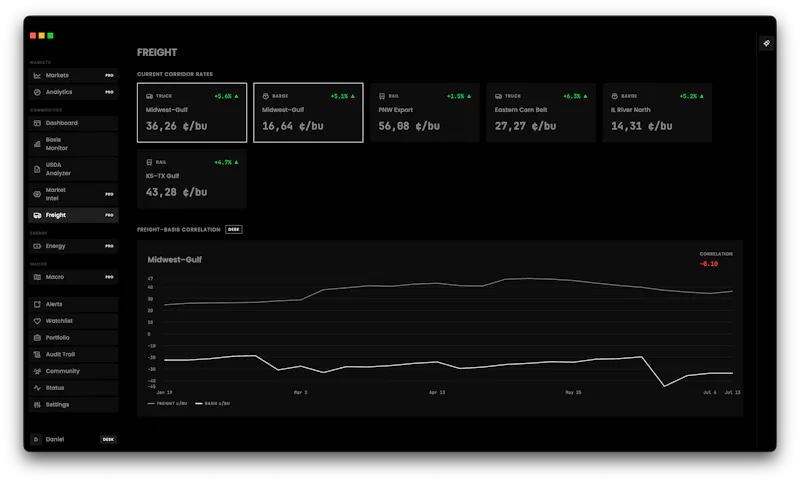Click the Analytics icon in sidebar
Screen dimensions: 800x483
pos(37,92)
